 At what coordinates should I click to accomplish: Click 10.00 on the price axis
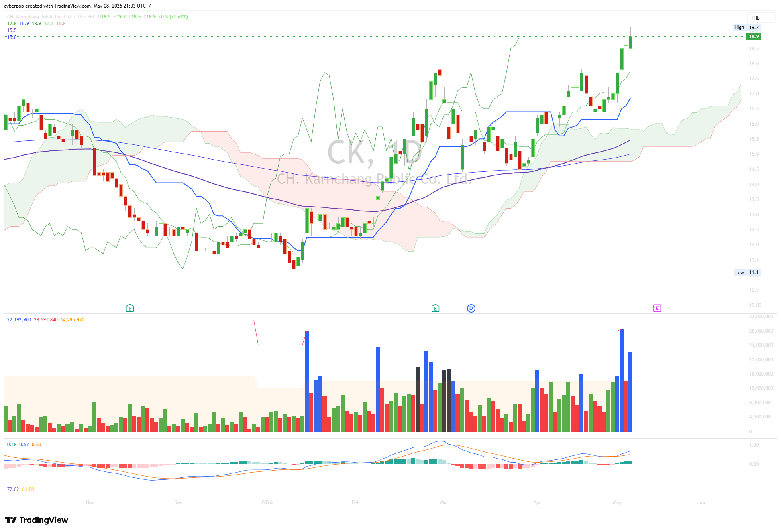[x=755, y=305]
